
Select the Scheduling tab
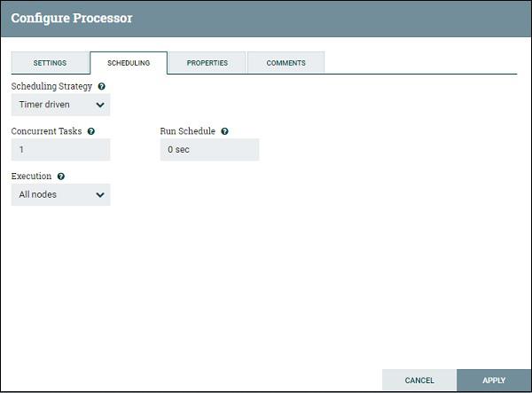tap(129, 63)
